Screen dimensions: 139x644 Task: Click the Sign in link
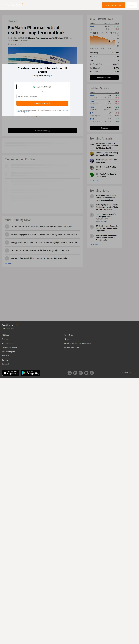click(x=50, y=76)
